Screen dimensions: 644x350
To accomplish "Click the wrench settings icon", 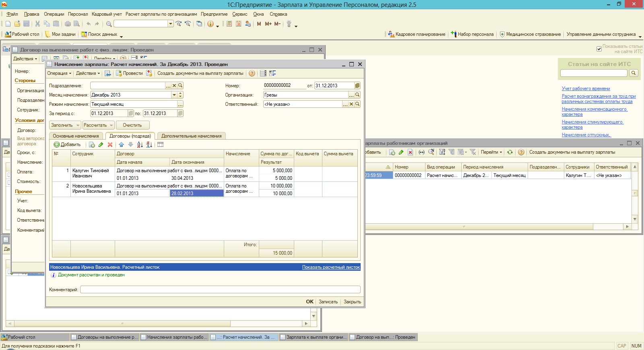I will 289,24.
